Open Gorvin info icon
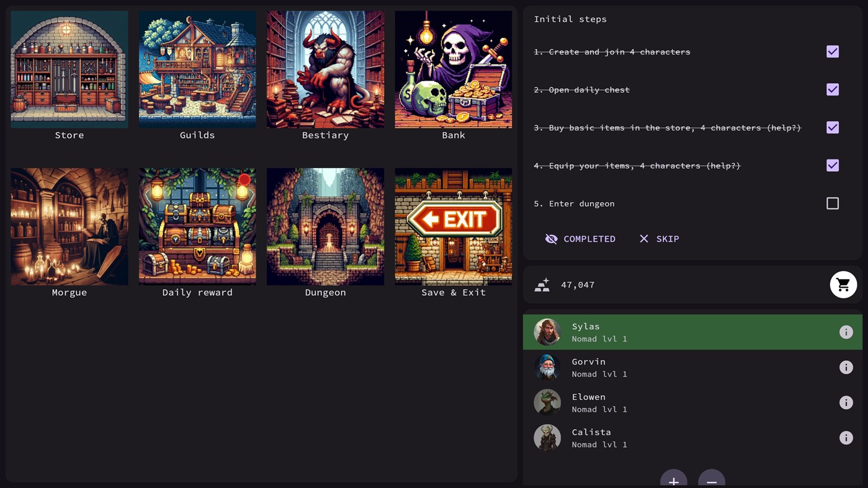This screenshot has width=868, height=488. [846, 367]
